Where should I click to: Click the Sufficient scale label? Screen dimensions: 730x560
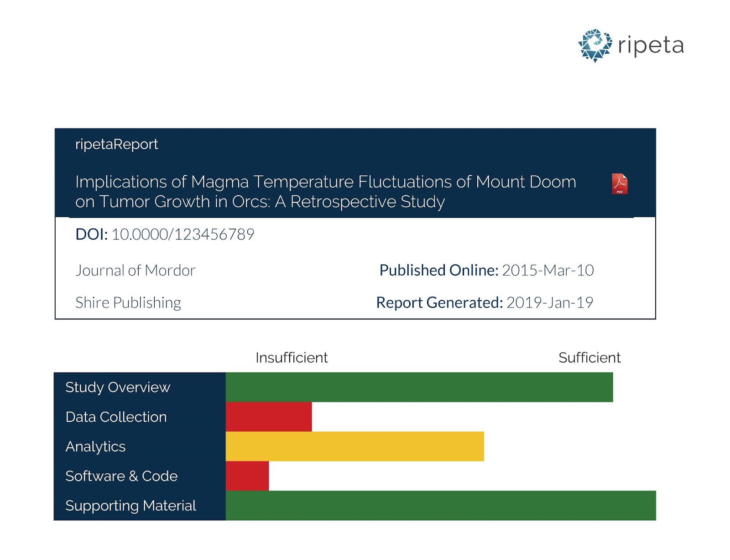[589, 357]
